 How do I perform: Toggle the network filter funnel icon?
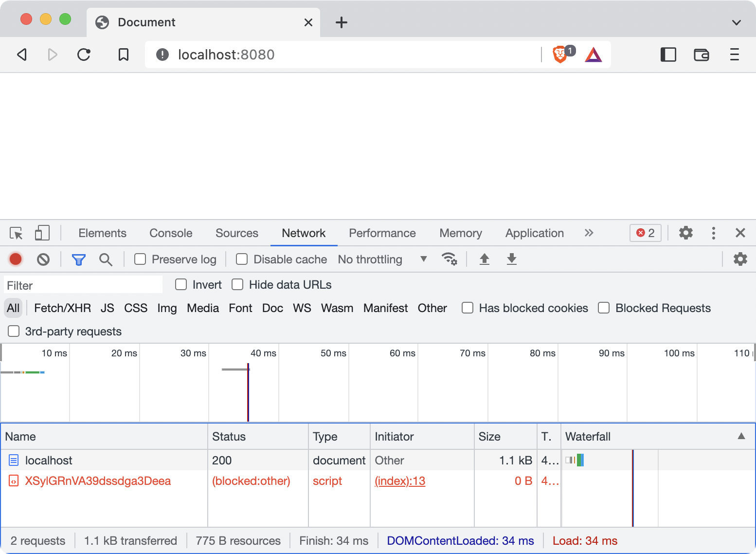point(78,259)
